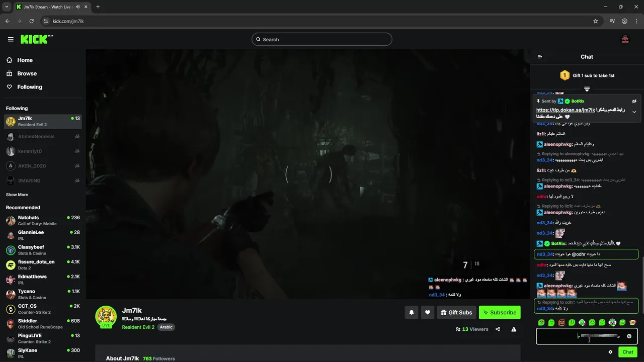This screenshot has width=644, height=362.
Task: Share the stream via share icon
Action: pos(498,329)
